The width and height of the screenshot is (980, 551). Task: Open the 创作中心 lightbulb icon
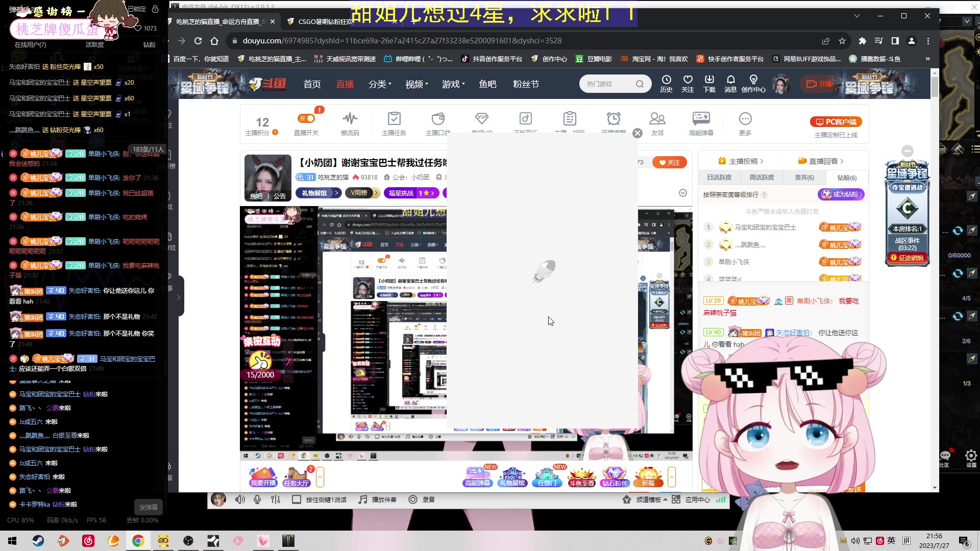[753, 84]
